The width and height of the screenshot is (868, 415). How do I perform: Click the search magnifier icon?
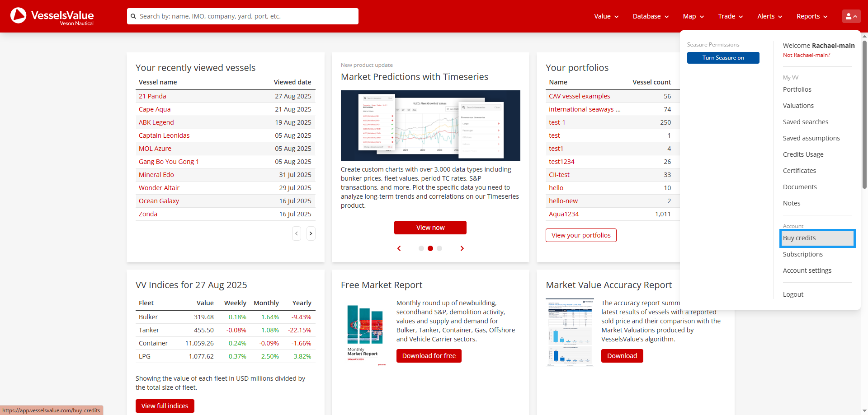[133, 16]
